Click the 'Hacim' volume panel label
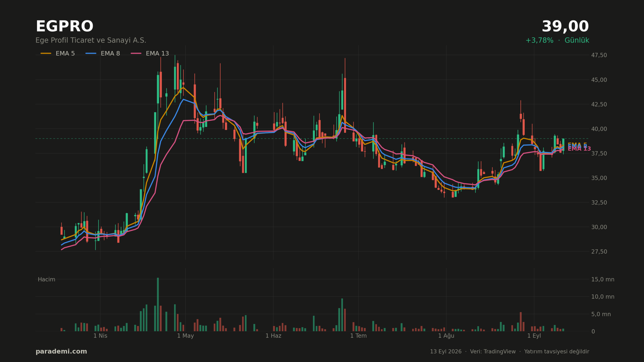This screenshot has width=644, height=362. [46, 280]
